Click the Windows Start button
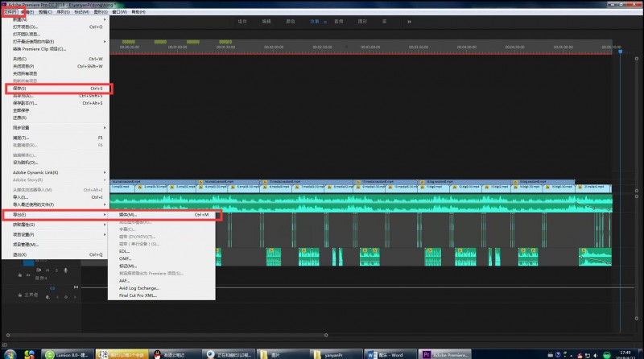The height and width of the screenshot is (359, 644). coord(8,353)
